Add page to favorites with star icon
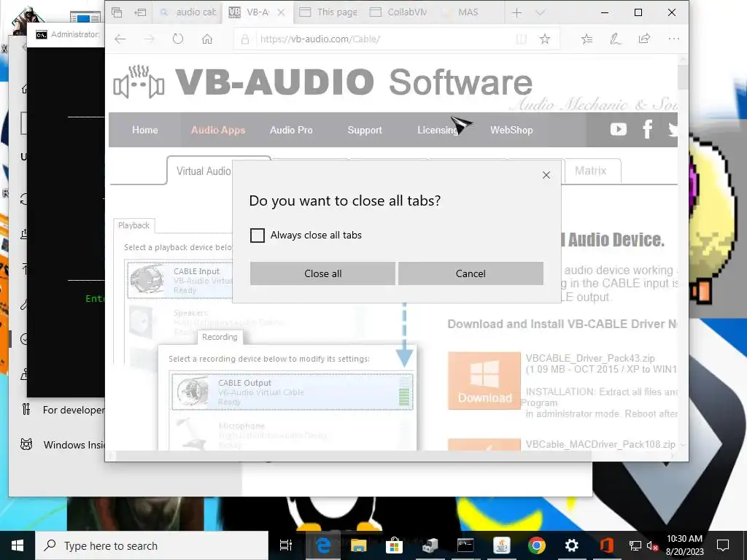Image resolution: width=747 pixels, height=560 pixels. [x=544, y=39]
